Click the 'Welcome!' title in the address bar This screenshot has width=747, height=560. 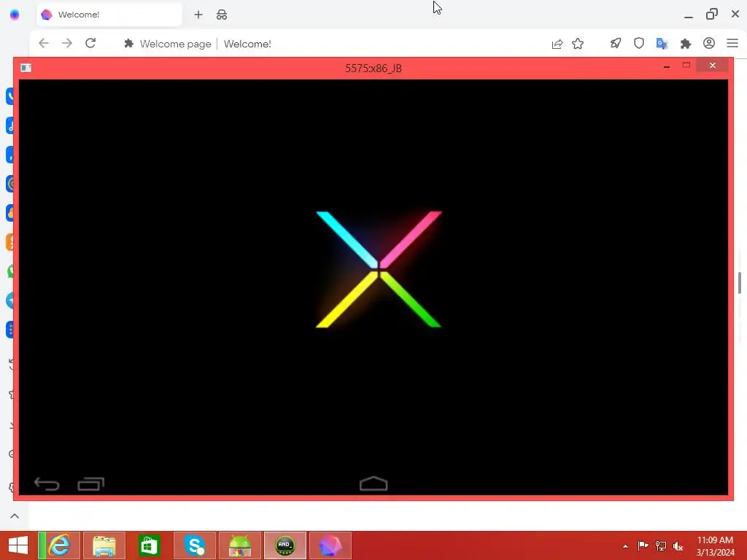247,44
